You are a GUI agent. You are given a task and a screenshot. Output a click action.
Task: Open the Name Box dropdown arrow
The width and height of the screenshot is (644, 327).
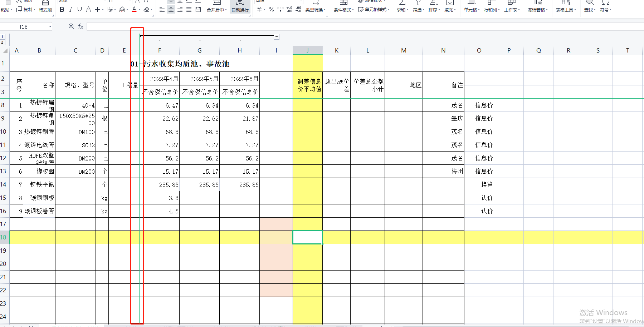[50, 27]
